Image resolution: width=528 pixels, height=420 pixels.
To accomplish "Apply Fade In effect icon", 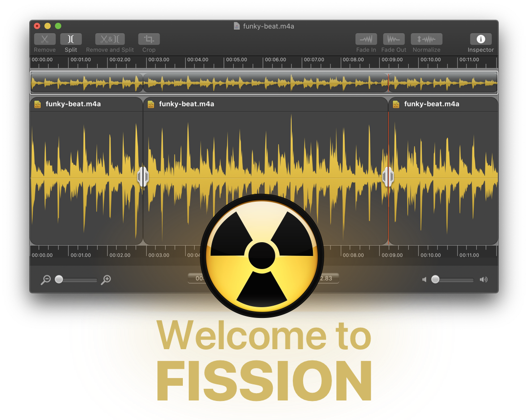I will tap(366, 40).
